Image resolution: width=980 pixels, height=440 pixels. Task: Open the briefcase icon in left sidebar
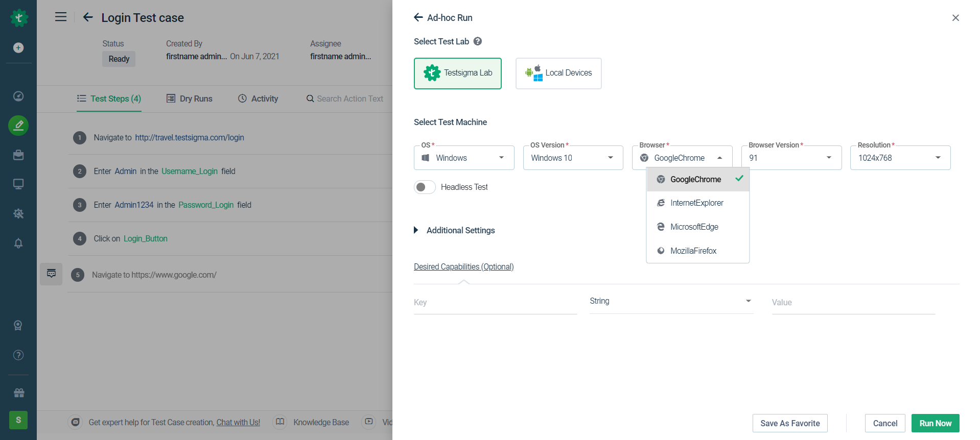tap(18, 155)
